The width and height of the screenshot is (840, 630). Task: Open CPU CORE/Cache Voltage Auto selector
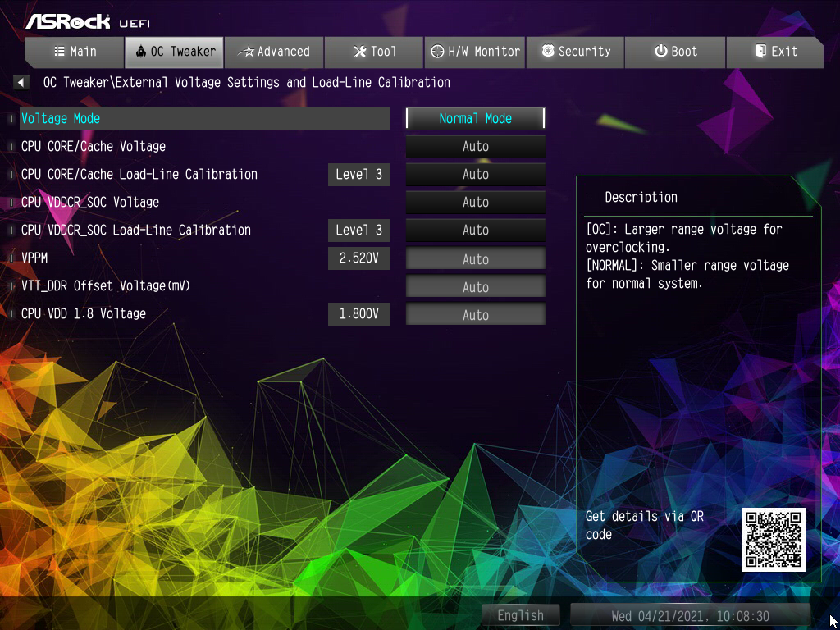pyautogui.click(x=475, y=146)
